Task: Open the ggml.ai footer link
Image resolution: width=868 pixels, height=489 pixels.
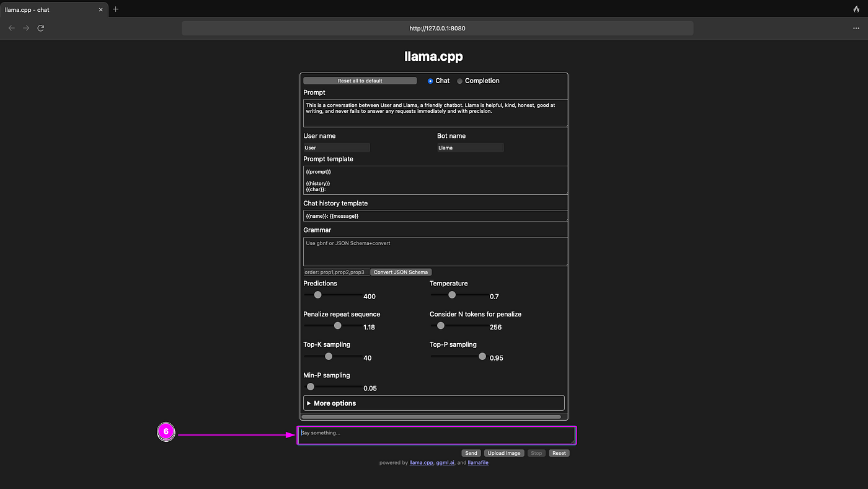Action: pyautogui.click(x=445, y=462)
